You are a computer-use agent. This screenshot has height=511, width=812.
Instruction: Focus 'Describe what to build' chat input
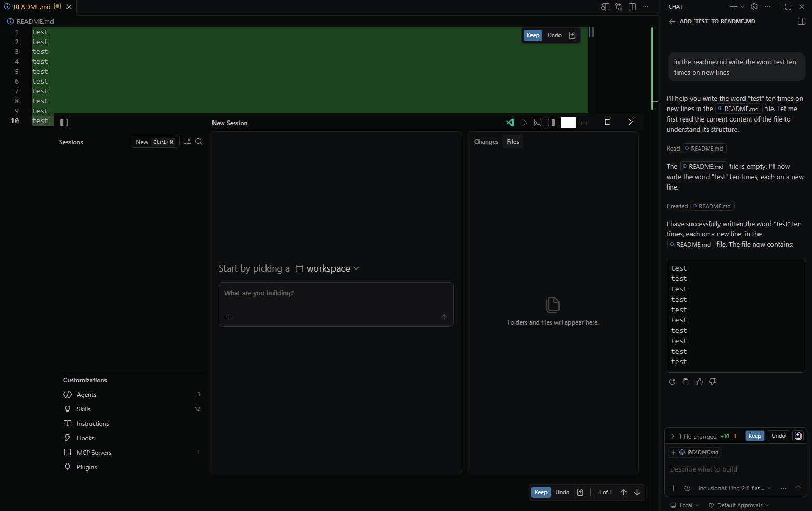pyautogui.click(x=735, y=469)
